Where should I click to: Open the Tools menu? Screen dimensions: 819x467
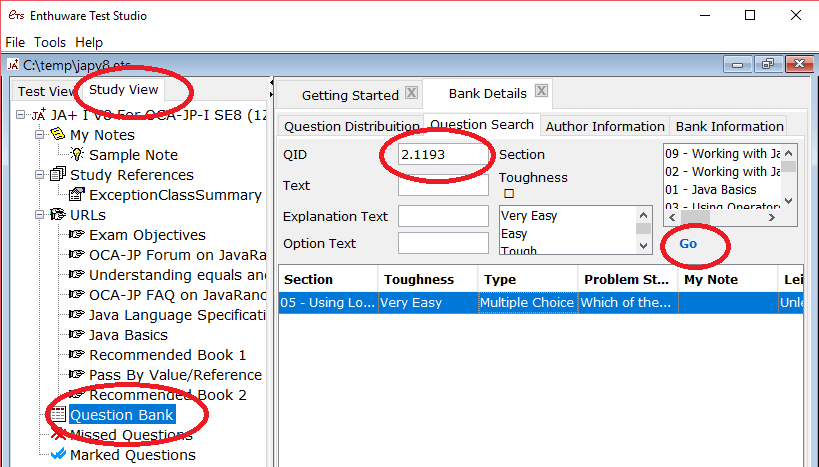pos(49,42)
